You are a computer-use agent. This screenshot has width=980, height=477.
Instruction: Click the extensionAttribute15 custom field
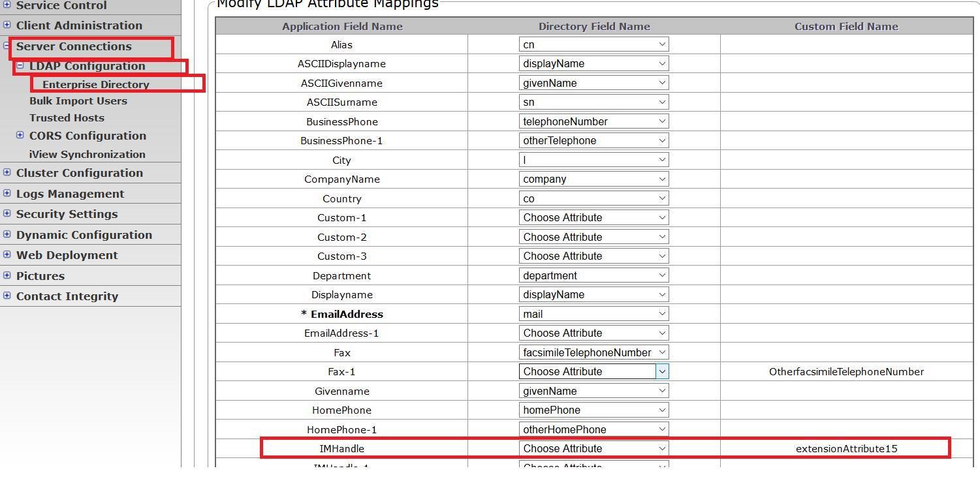(x=846, y=448)
